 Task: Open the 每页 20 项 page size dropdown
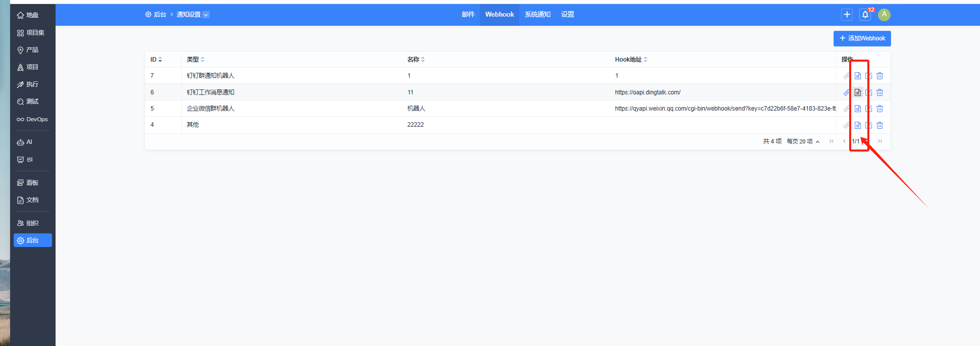click(x=803, y=141)
